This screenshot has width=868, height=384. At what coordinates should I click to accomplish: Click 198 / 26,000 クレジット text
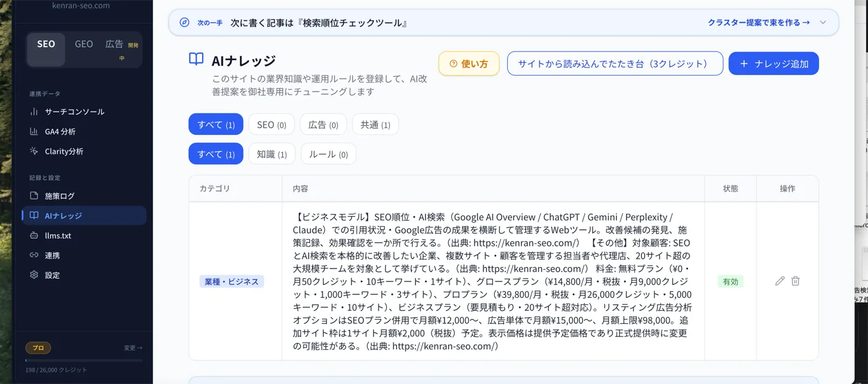click(56, 370)
